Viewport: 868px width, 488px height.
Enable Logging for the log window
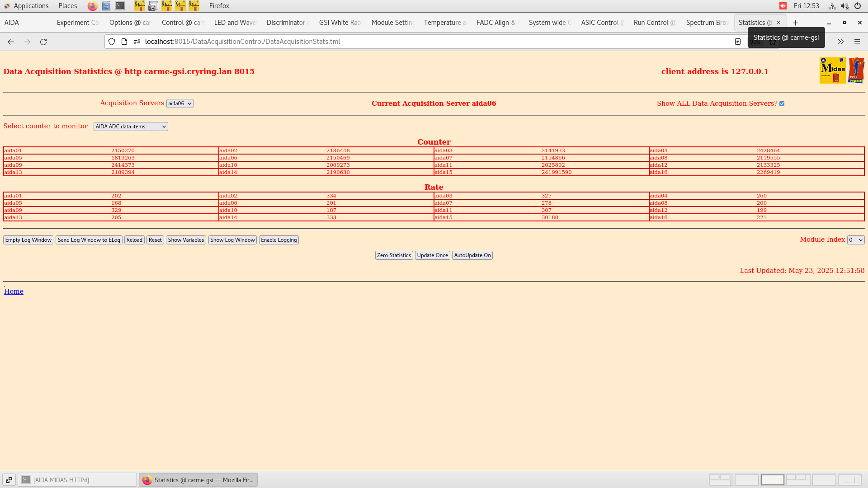278,240
